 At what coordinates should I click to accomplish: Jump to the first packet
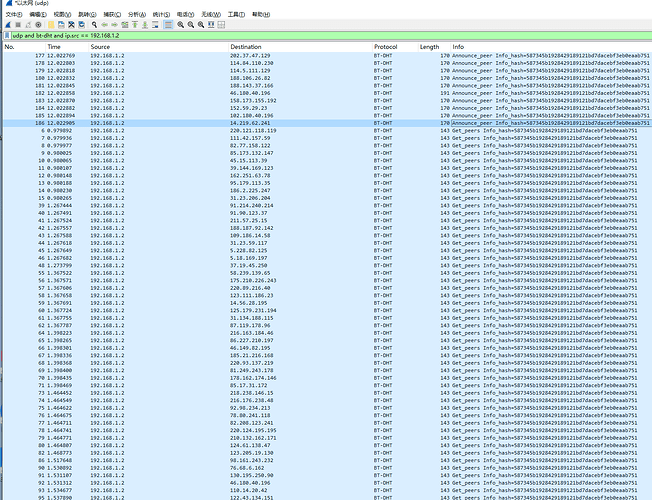pos(135,25)
